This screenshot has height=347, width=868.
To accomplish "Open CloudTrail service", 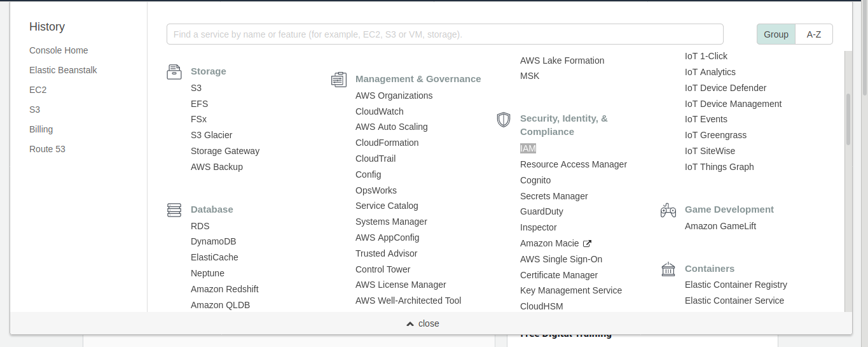I will point(375,159).
